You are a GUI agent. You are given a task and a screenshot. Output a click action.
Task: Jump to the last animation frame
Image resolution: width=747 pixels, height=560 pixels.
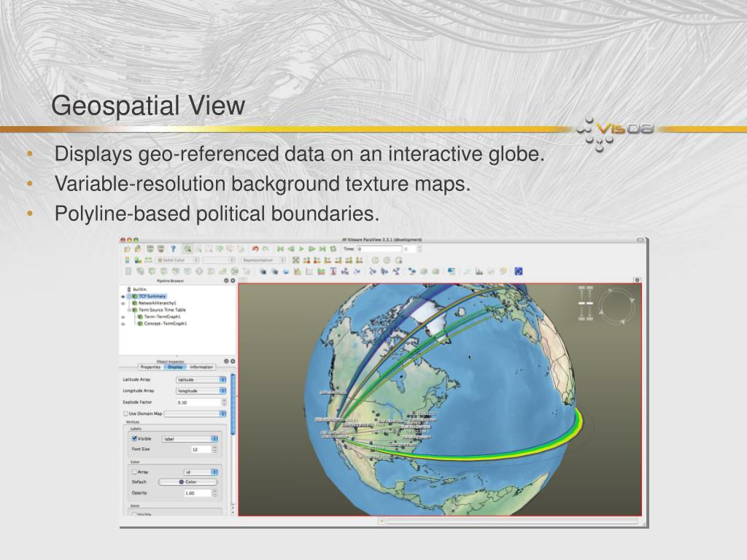322,249
